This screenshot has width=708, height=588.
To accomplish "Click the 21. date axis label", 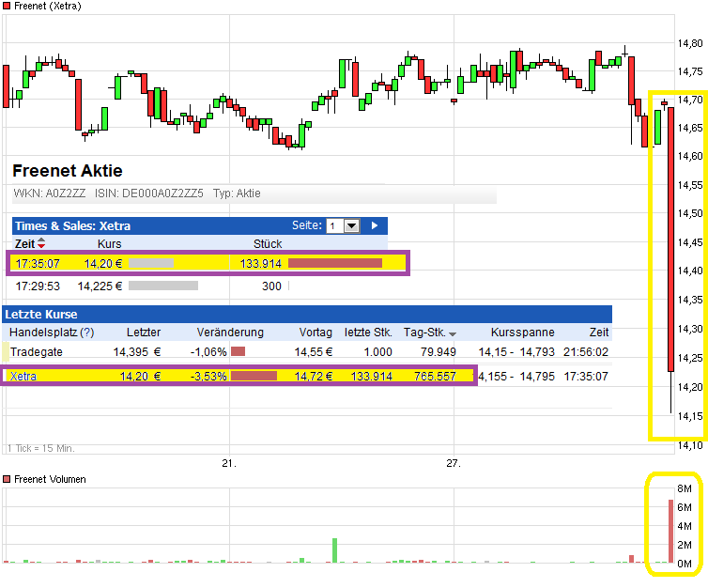I will 229,463.
